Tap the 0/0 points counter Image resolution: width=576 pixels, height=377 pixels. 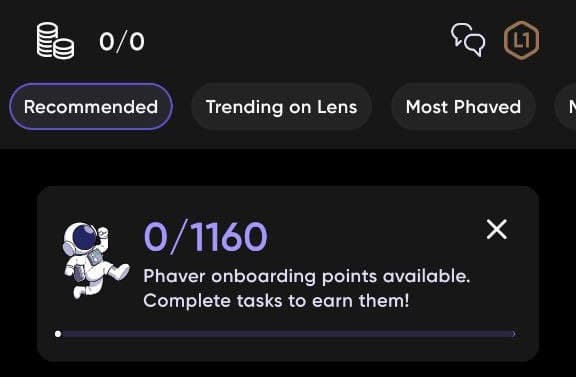[x=122, y=42]
